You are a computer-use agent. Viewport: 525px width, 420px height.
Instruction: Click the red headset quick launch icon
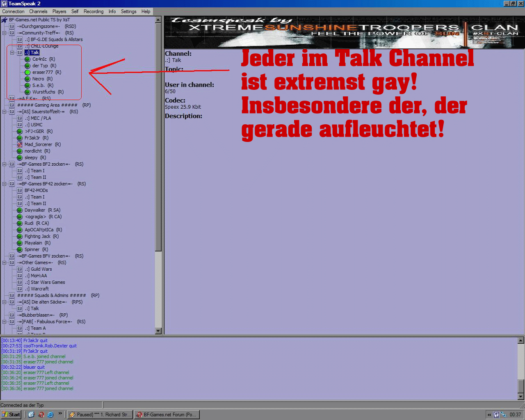[x=41, y=415]
